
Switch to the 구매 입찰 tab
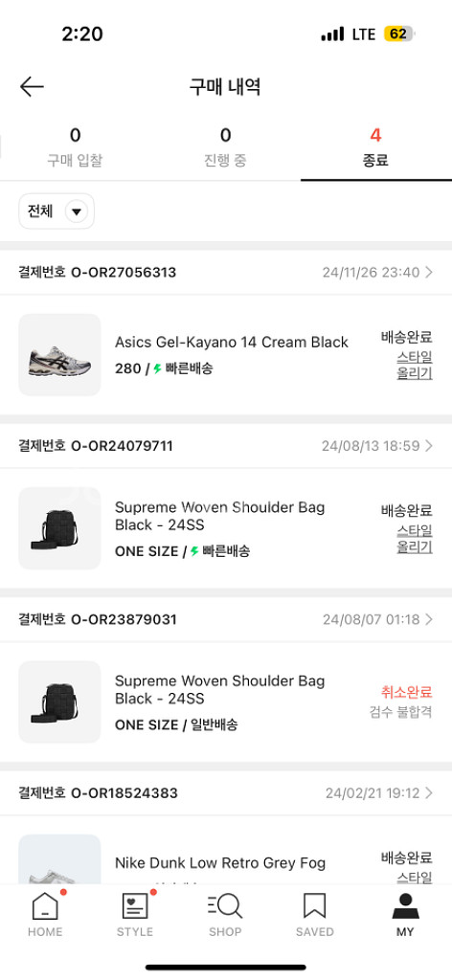(x=75, y=147)
